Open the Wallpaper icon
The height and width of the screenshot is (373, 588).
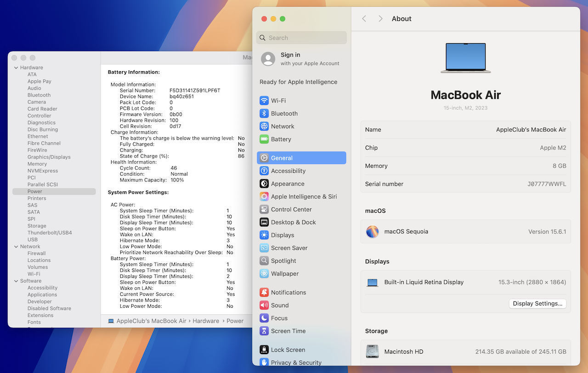coord(264,274)
